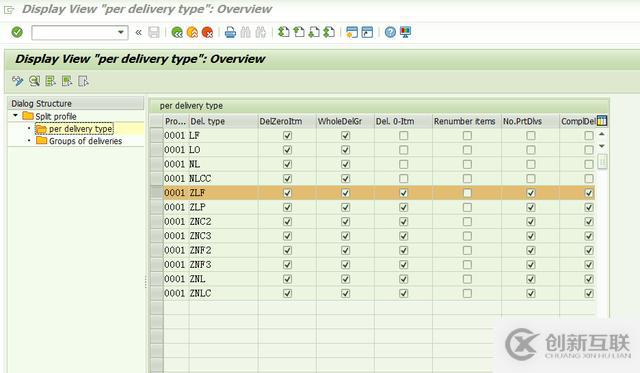This screenshot has height=373, width=640.
Task: Click the green Enter checkmark icon
Action: (x=17, y=32)
